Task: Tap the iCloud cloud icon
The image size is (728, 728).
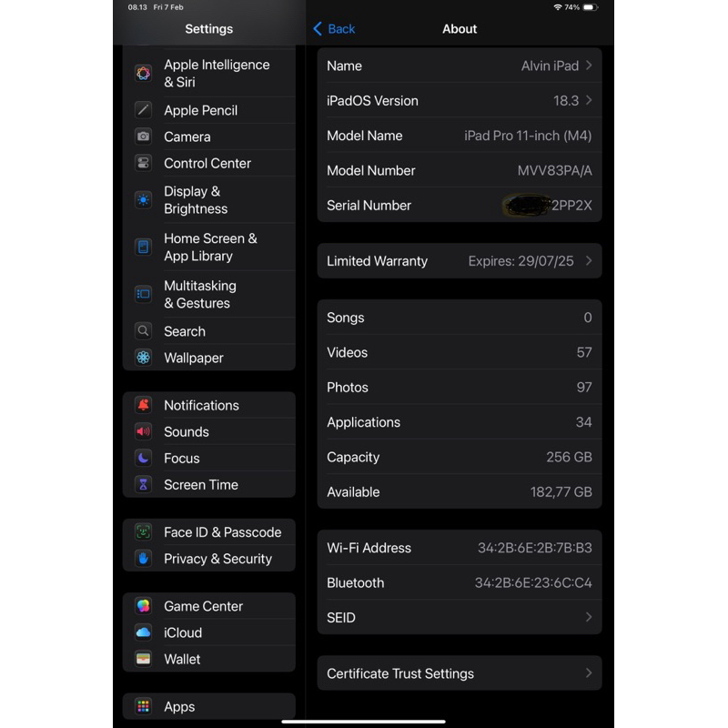Action: [x=143, y=632]
